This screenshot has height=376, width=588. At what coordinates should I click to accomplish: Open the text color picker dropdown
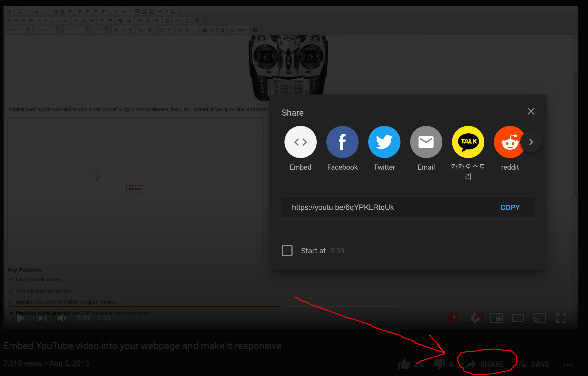(x=141, y=30)
